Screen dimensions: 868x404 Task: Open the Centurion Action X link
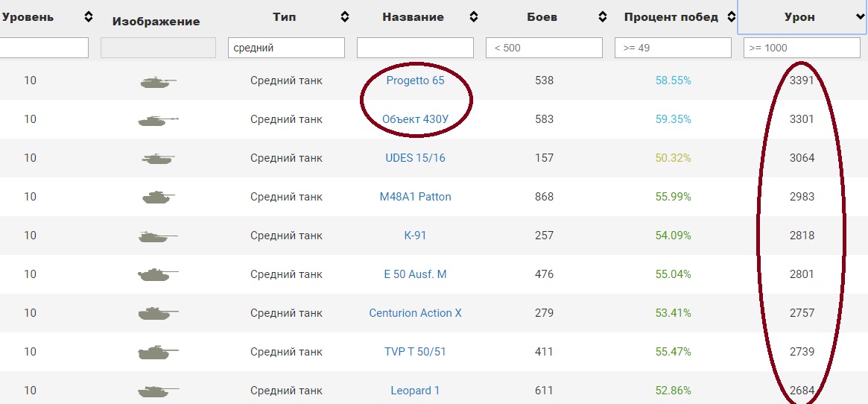click(x=415, y=313)
